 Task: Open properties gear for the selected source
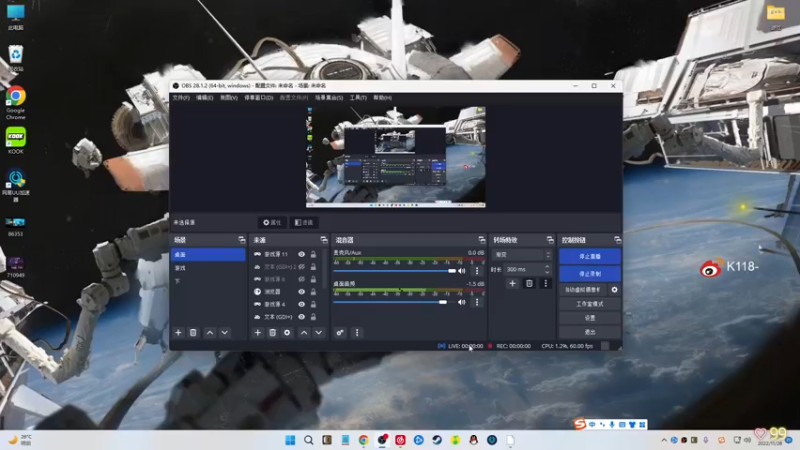[x=287, y=333]
